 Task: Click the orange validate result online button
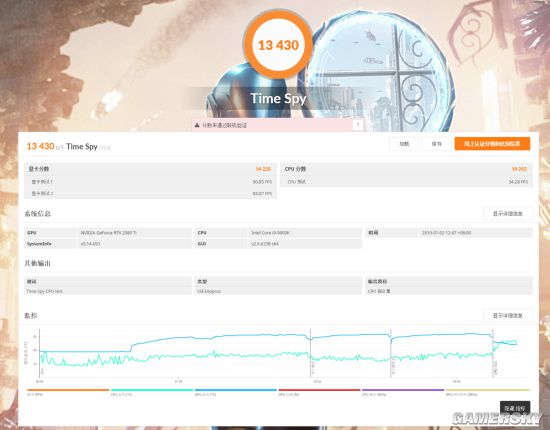[492, 143]
